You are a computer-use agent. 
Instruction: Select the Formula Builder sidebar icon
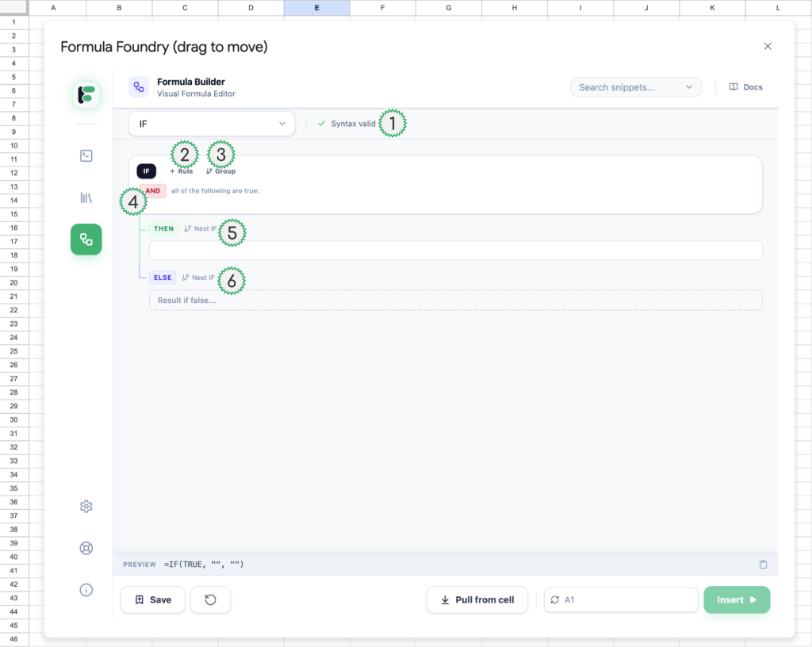point(86,239)
